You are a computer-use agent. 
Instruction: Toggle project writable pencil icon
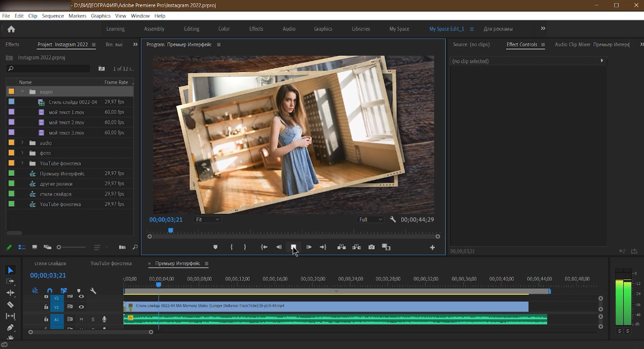click(x=9, y=247)
